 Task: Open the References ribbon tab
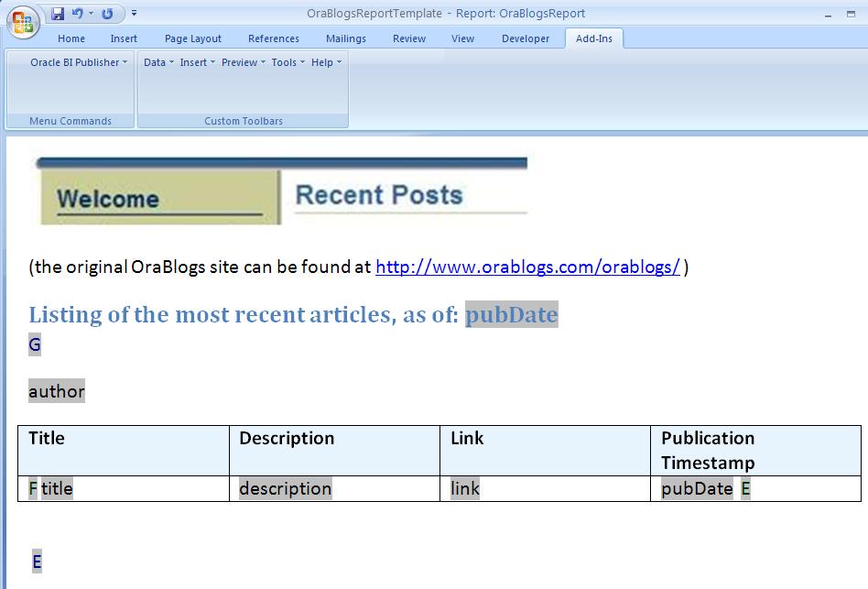coord(274,38)
